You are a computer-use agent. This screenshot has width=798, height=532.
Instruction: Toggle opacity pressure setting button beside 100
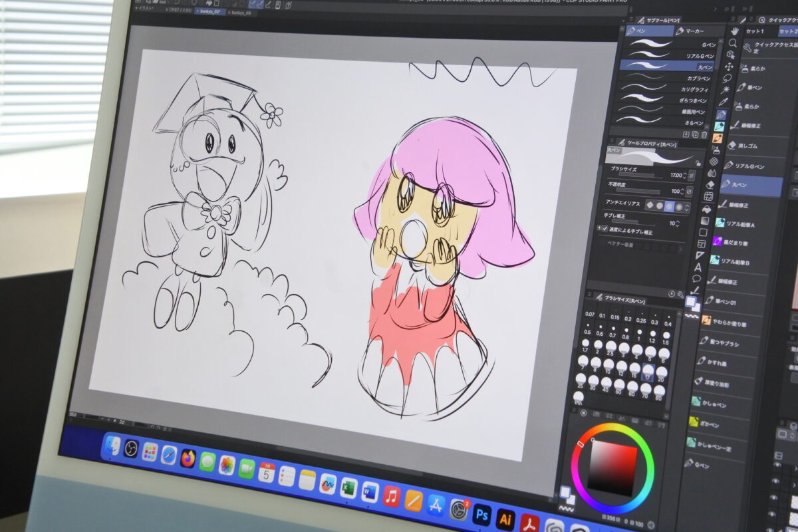(x=689, y=192)
